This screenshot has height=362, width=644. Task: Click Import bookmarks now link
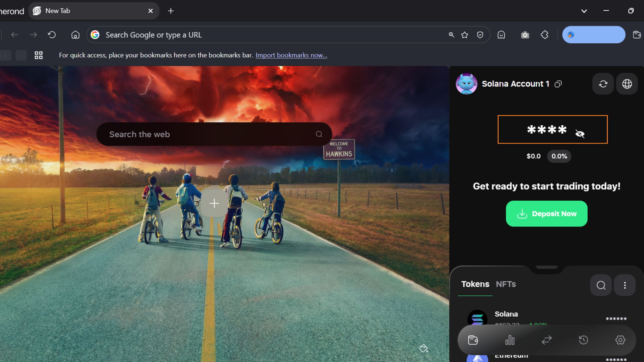291,55
